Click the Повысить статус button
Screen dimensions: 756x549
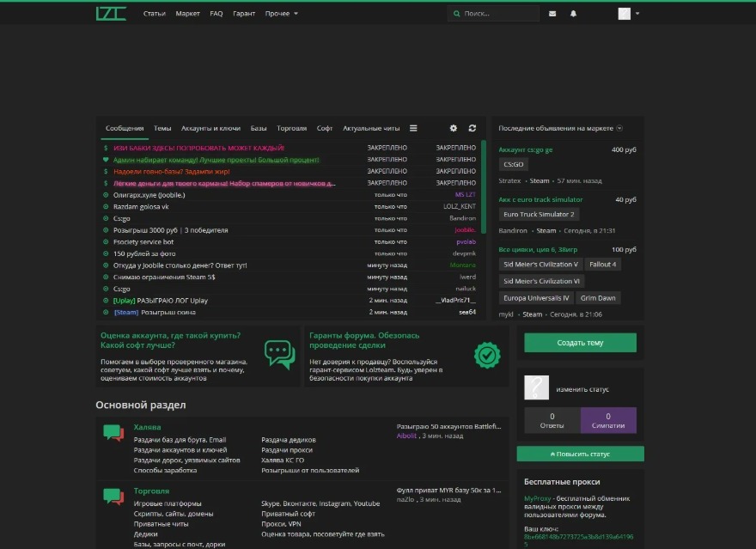click(580, 454)
